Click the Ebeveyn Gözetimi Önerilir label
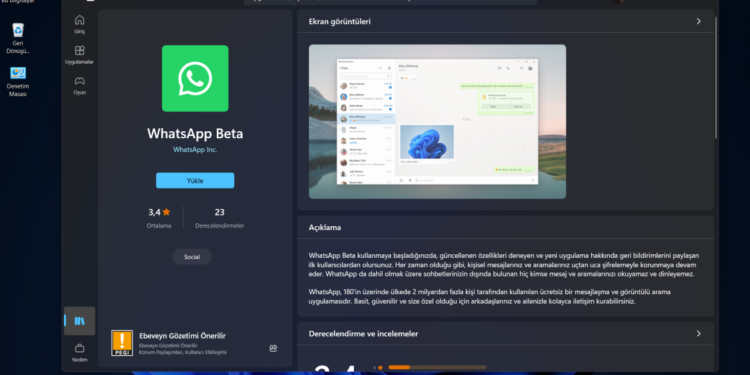The width and height of the screenshot is (750, 375). pos(182,336)
